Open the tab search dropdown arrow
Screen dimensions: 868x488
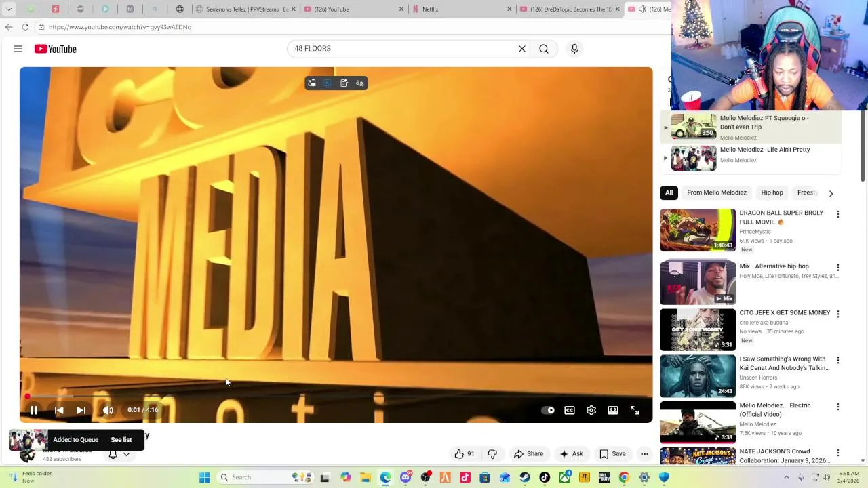[9, 9]
